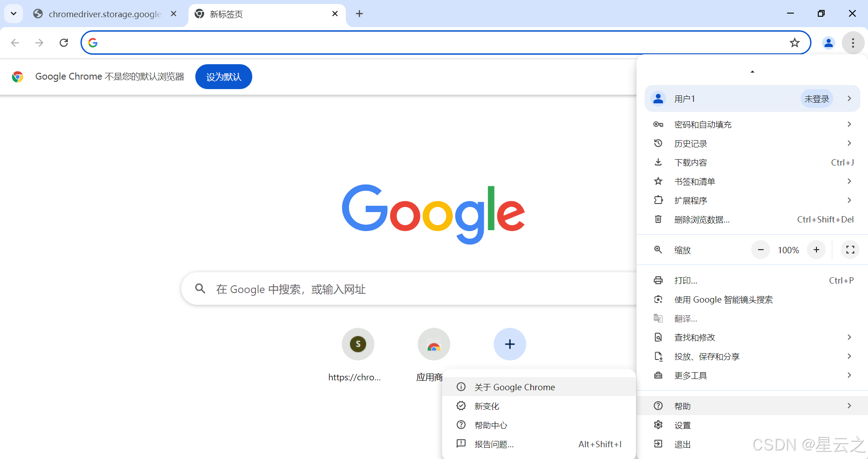
Task: Add a new shortcut with plus tile
Action: tap(509, 344)
